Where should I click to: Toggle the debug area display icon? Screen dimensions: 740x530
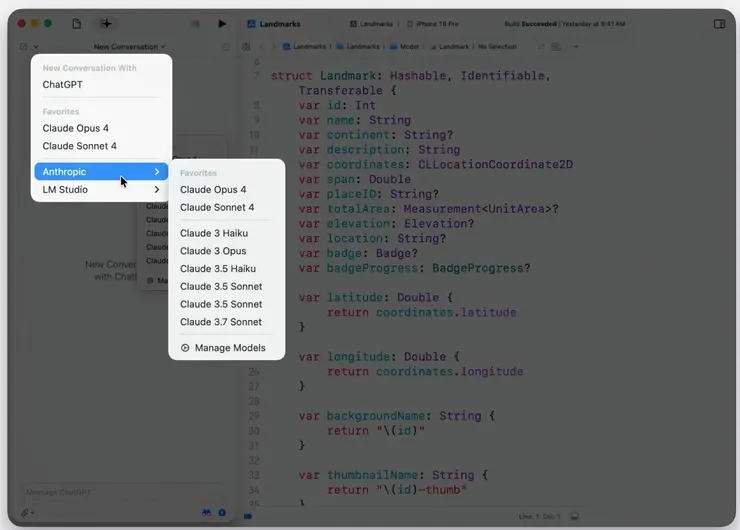pos(574,516)
